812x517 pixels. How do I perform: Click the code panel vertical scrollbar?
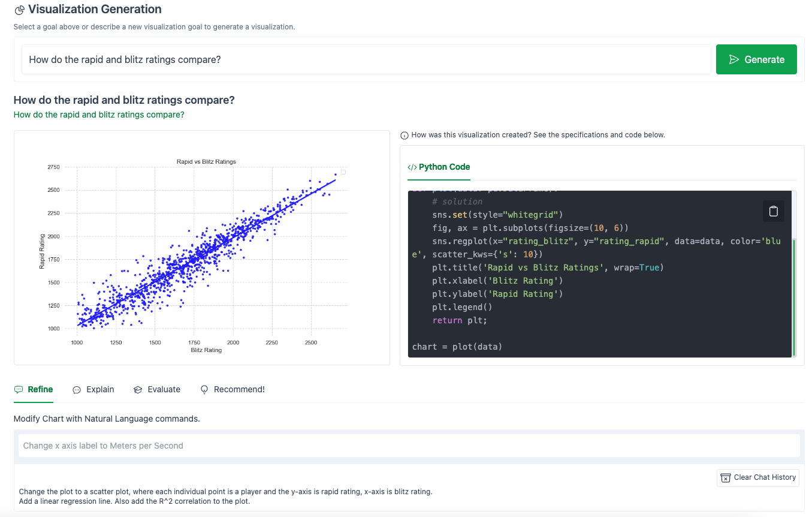[794, 297]
